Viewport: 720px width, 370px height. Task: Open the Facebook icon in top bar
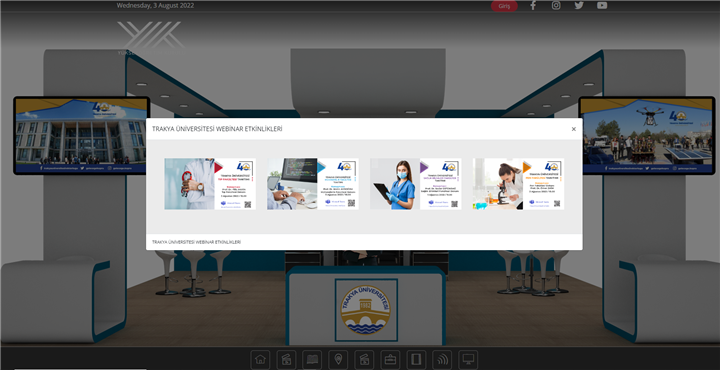click(533, 6)
